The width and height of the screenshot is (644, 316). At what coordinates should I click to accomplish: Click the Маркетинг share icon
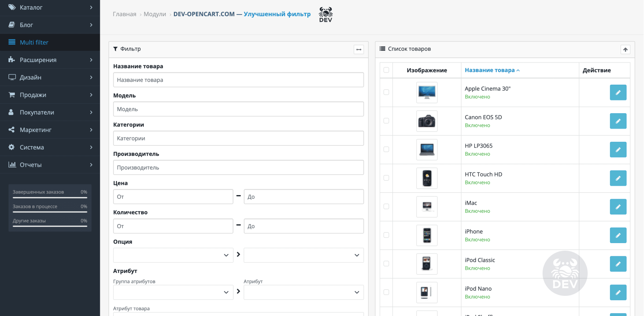point(12,130)
